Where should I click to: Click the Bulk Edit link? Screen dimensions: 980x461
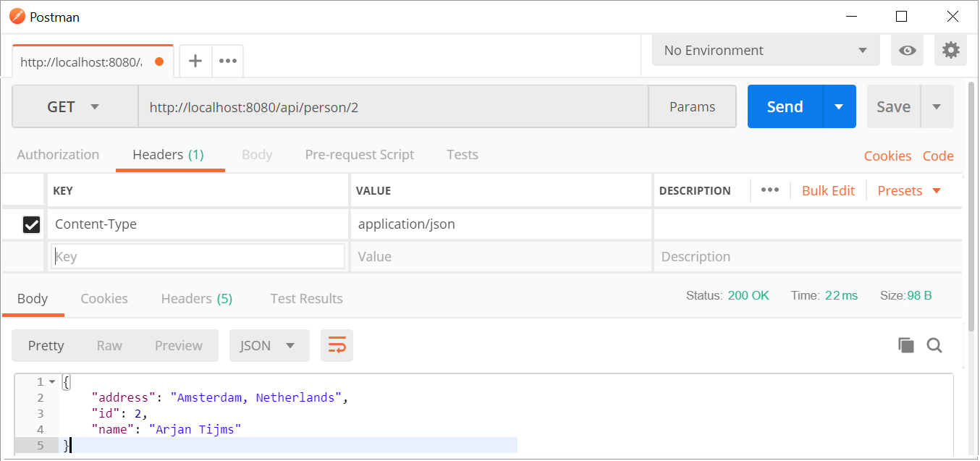[x=828, y=191]
